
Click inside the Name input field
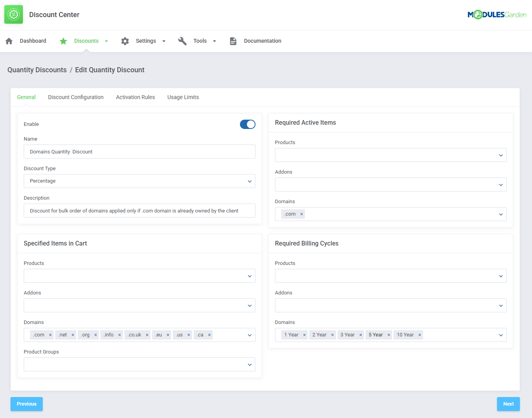[x=139, y=152]
